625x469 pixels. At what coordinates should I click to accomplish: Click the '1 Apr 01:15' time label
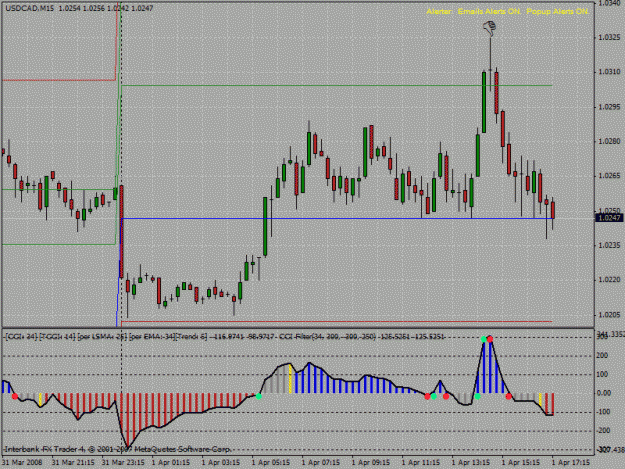(x=171, y=463)
